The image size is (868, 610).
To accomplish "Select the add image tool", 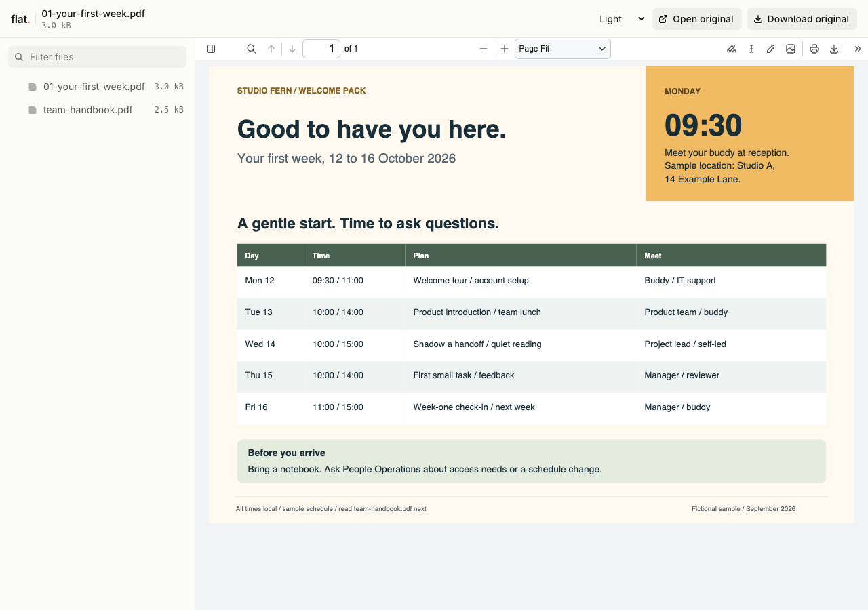I will pyautogui.click(x=791, y=49).
